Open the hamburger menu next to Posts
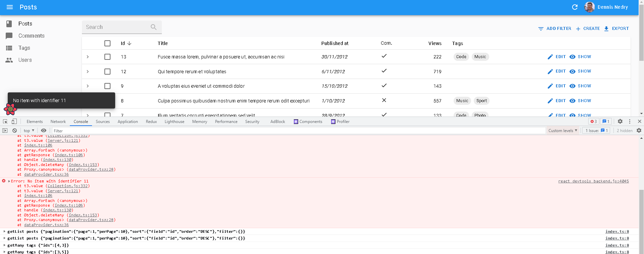The height and width of the screenshot is (254, 644). pyautogui.click(x=10, y=7)
